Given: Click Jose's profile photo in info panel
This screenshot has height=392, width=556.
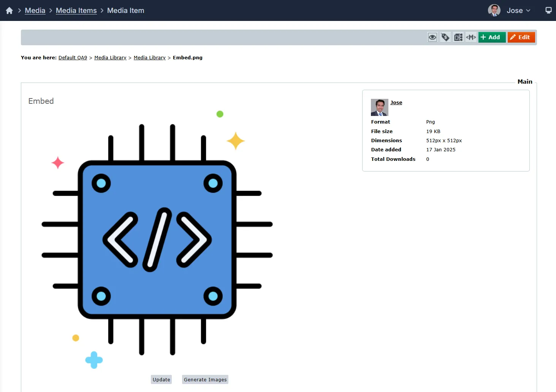Looking at the screenshot, I should [x=379, y=107].
